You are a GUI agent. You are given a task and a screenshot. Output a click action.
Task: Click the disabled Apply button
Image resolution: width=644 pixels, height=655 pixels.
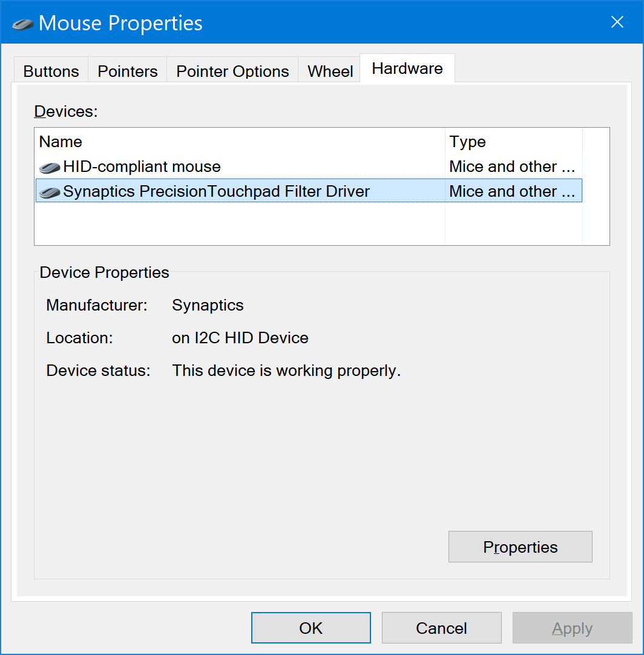[x=572, y=628]
